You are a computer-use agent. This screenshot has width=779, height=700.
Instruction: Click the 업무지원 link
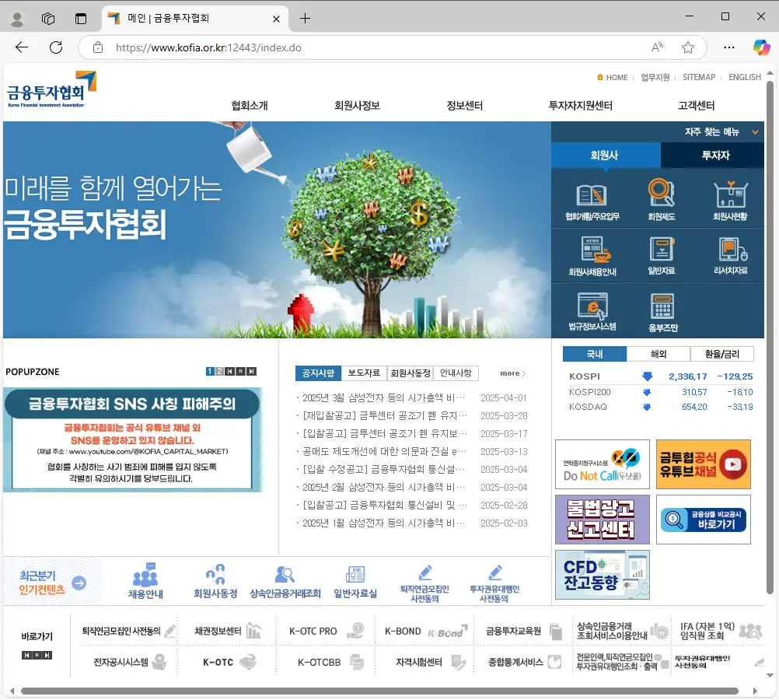click(655, 77)
